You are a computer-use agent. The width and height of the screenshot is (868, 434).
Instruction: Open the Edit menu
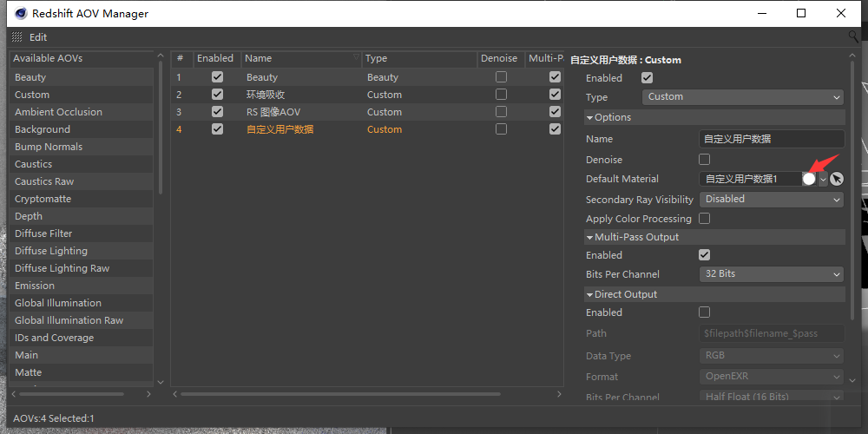point(38,37)
